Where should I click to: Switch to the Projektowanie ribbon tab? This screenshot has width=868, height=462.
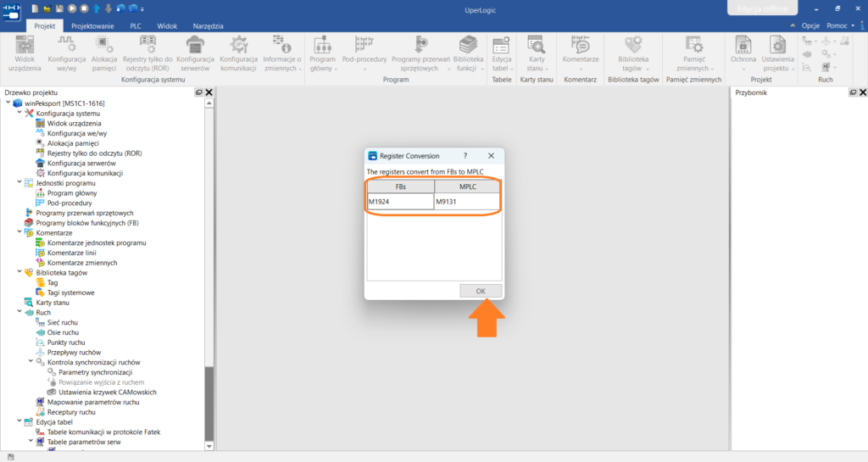click(92, 26)
